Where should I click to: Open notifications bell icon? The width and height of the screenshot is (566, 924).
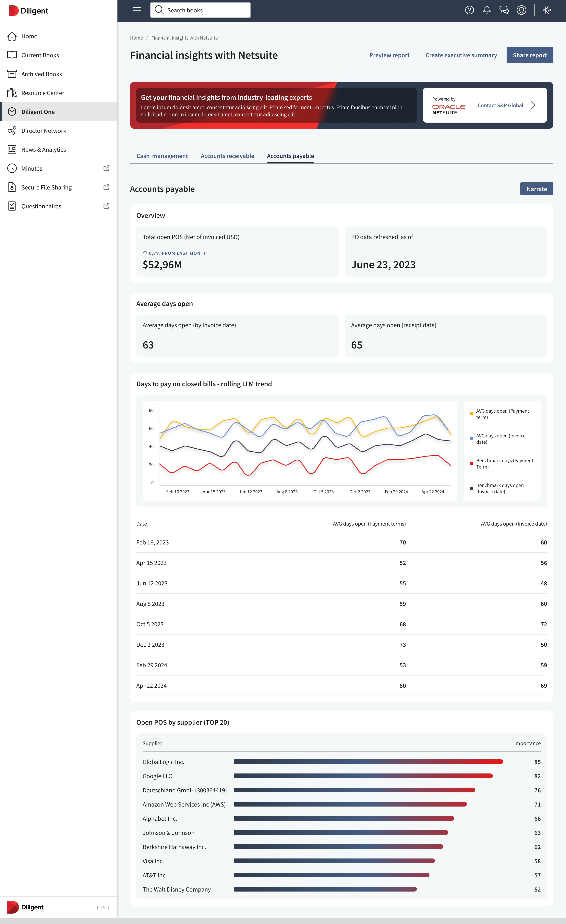tap(487, 10)
